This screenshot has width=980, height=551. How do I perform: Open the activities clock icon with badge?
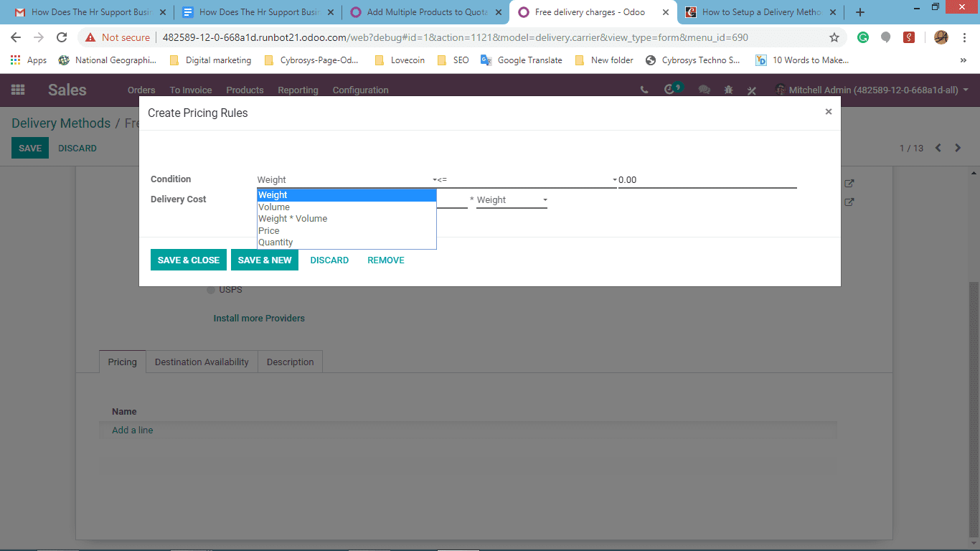672,89
